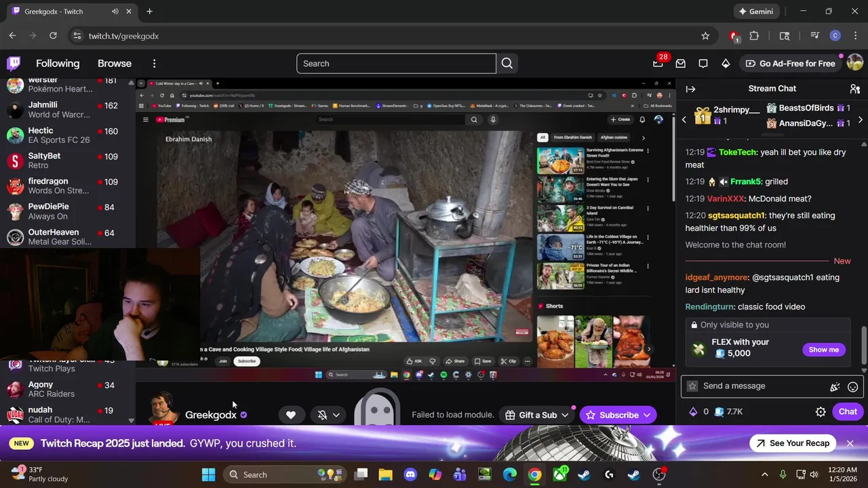Click the Subscribe button
Screen dimensions: 868x488
coord(618,415)
